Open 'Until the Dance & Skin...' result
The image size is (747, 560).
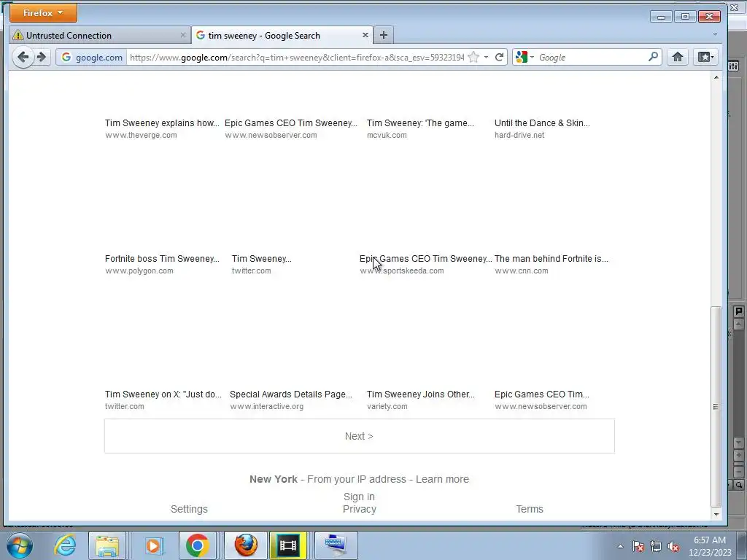pyautogui.click(x=542, y=122)
